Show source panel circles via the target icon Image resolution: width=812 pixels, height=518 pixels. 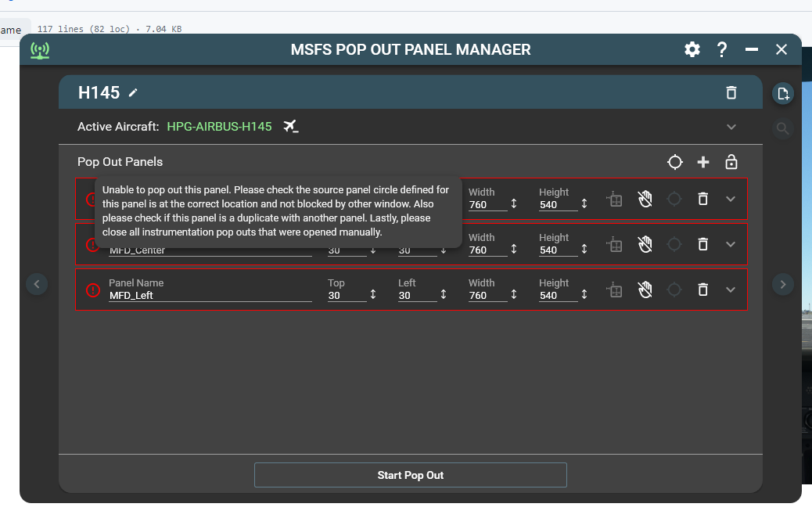[674, 162]
